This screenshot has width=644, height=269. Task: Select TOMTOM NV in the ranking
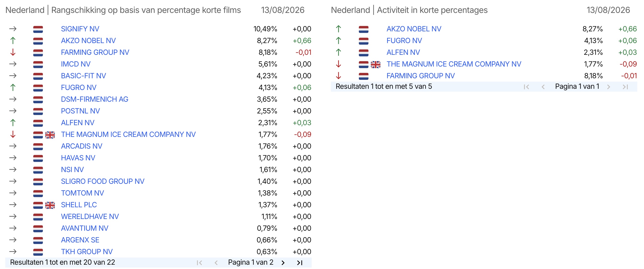click(83, 193)
